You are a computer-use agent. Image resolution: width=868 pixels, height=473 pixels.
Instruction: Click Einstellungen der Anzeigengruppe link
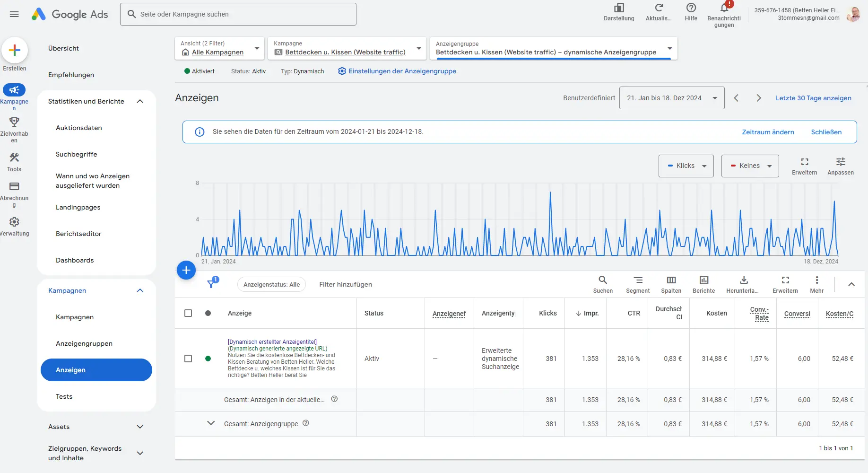click(397, 71)
